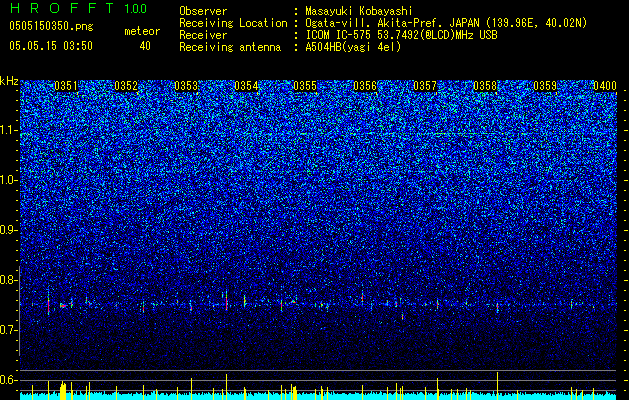Click the 0.9 kHz frequency label
The height and width of the screenshot is (400, 629).
click(9, 230)
